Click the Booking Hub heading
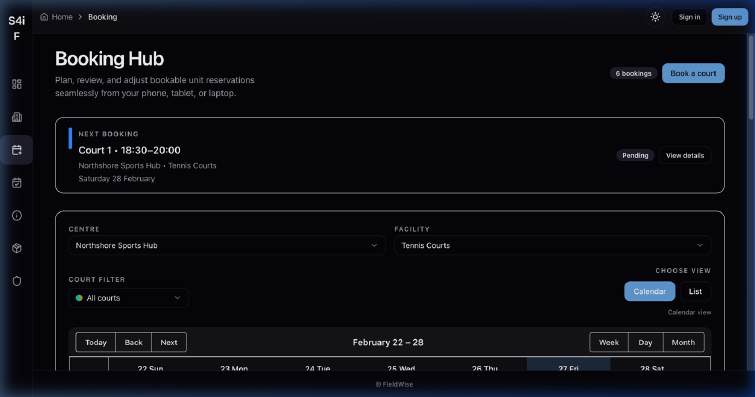755x397 pixels. [x=109, y=59]
